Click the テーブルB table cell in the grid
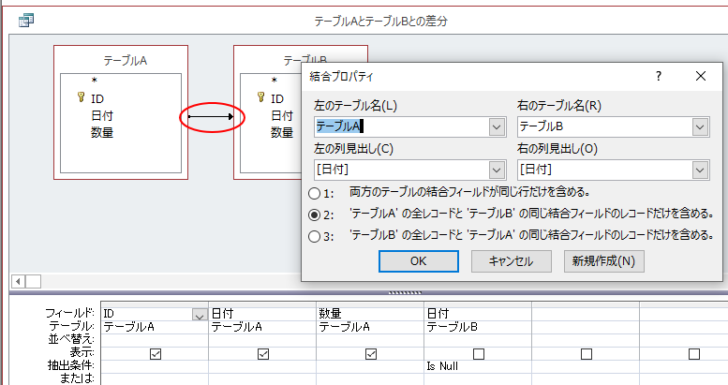Screen dimensions: 728x385 [478, 327]
